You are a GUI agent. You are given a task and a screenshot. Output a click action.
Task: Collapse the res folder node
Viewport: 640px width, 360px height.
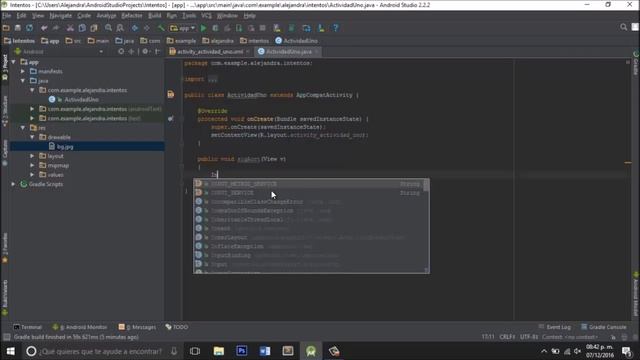[23, 128]
